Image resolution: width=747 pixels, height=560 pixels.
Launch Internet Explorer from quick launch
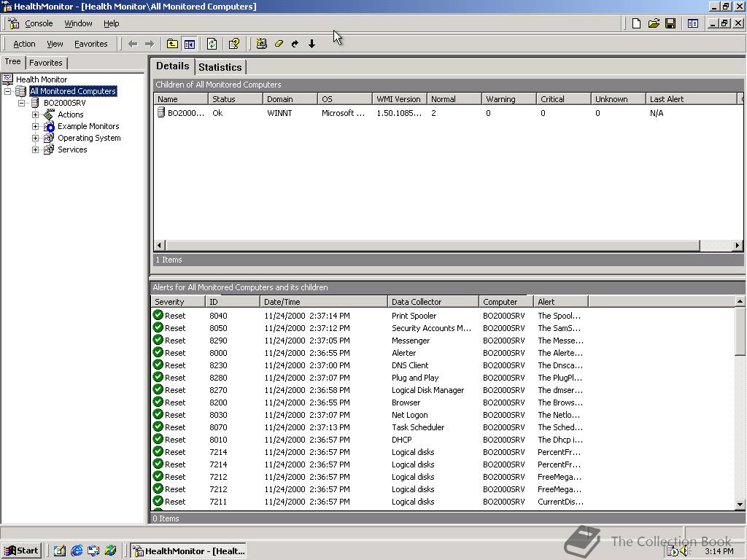tap(76, 551)
